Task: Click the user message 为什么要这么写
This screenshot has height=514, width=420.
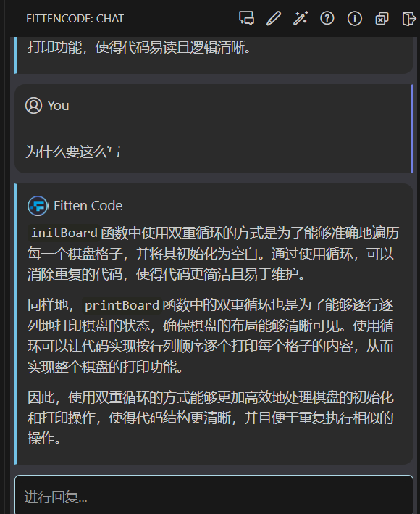Action: (x=73, y=152)
